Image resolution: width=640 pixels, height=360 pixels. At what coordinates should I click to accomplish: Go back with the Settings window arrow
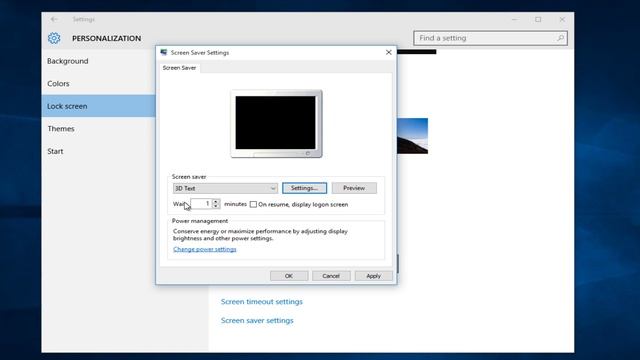[54, 19]
